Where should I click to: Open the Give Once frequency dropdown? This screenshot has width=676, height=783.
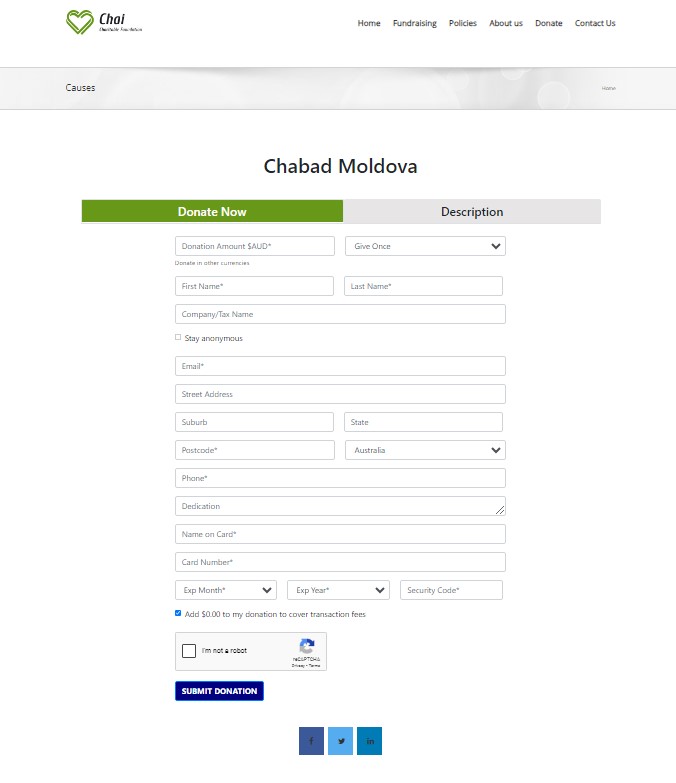click(x=425, y=246)
